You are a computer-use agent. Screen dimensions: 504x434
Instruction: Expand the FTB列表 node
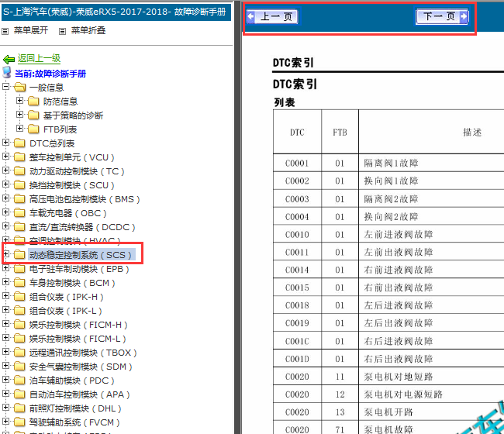20,128
